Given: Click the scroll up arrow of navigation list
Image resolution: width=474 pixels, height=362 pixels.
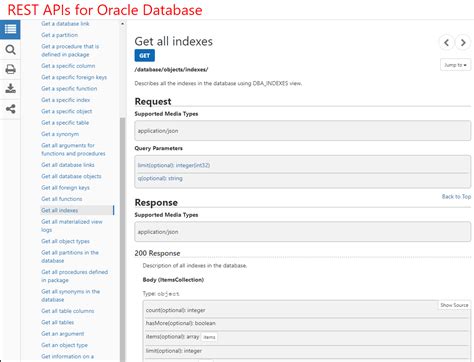Looking at the screenshot, I should [122, 24].
